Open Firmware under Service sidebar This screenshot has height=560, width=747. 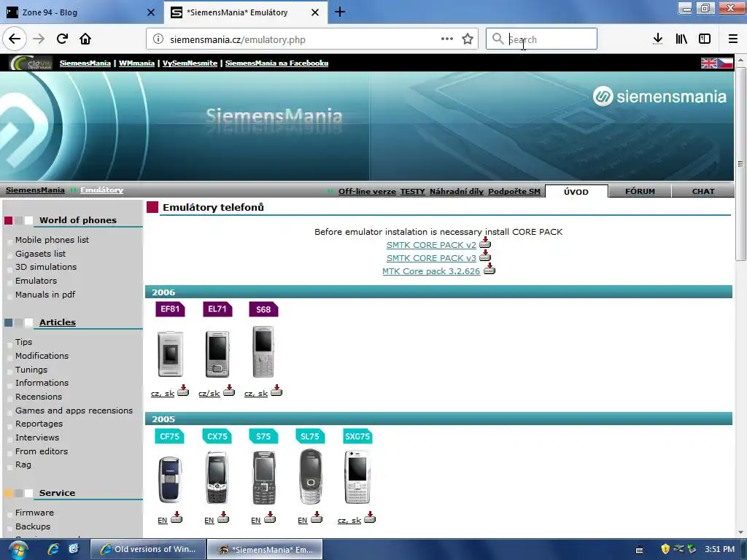pyautogui.click(x=34, y=513)
